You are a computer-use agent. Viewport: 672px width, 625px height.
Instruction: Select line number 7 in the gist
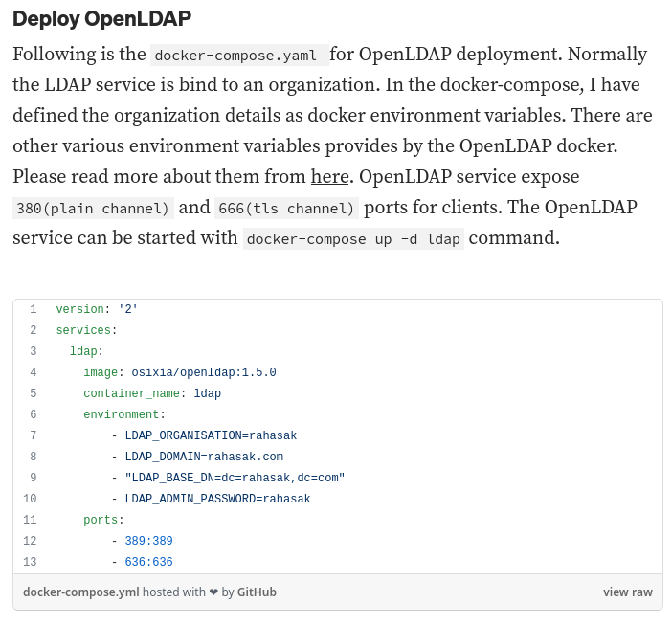coord(33,435)
